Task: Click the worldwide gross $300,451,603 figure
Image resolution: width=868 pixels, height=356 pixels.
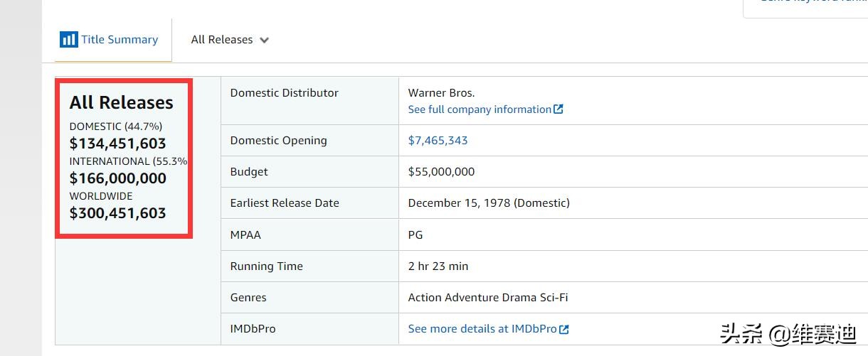Action: coord(117,213)
